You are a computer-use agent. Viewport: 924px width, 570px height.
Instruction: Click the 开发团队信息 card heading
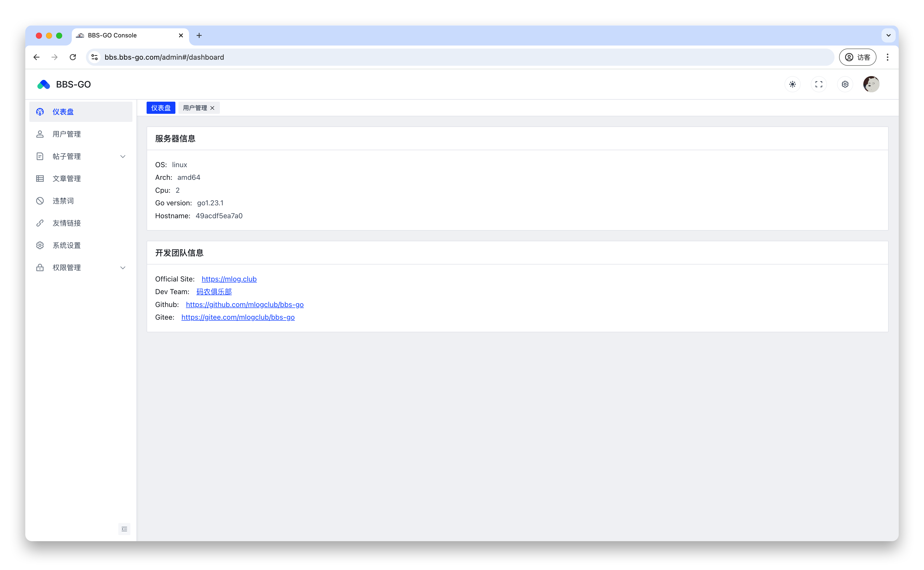(x=179, y=253)
